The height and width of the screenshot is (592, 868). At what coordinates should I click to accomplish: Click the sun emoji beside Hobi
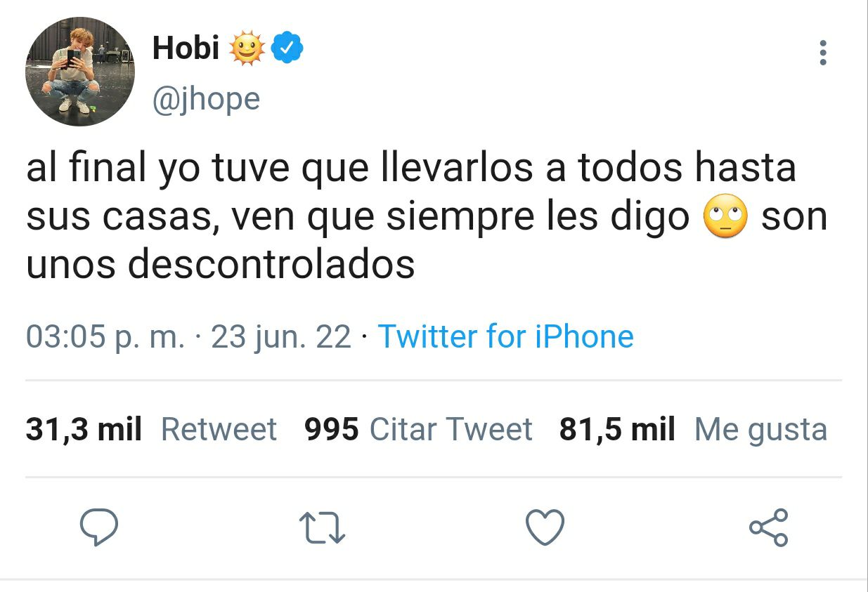pos(246,49)
